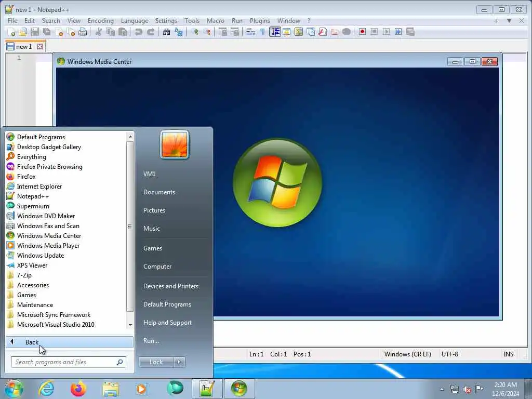This screenshot has height=399, width=532.
Task: Open the Plugins menu
Action: [x=260, y=21]
